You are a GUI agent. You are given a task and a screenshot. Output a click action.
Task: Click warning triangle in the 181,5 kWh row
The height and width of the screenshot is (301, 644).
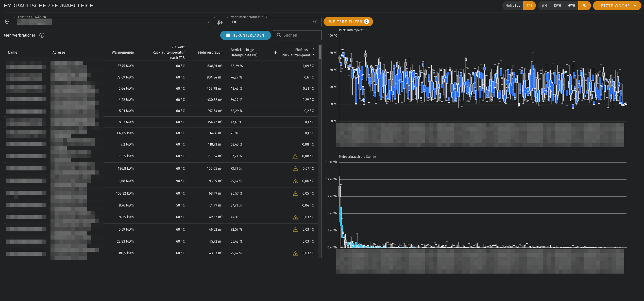295,253
